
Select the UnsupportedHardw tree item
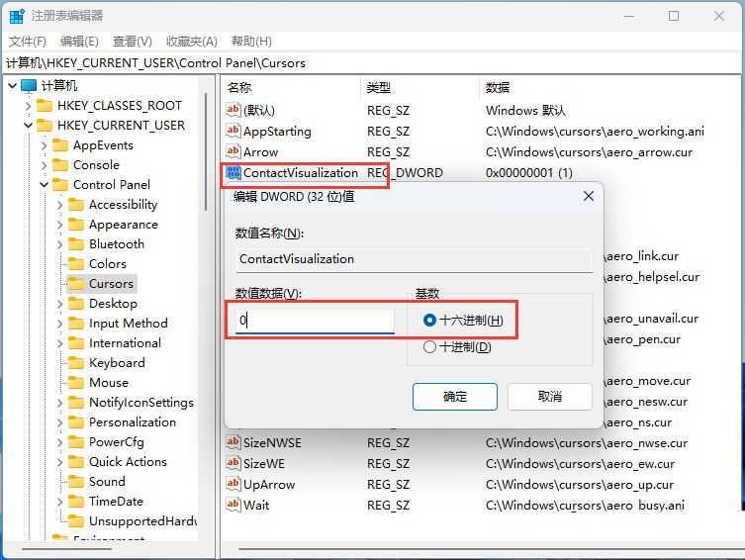coord(142,521)
